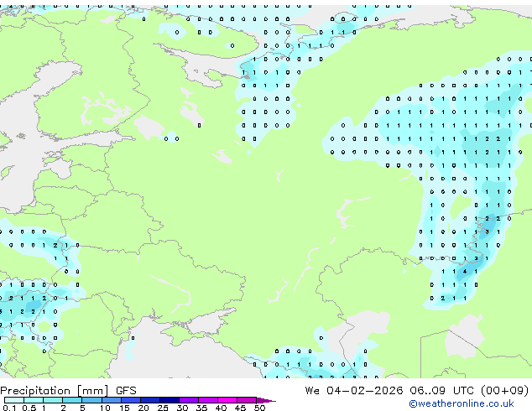The image size is (532, 411).
Task: Pick the 10–15 mm blue swatch
Action: [x=112, y=400]
